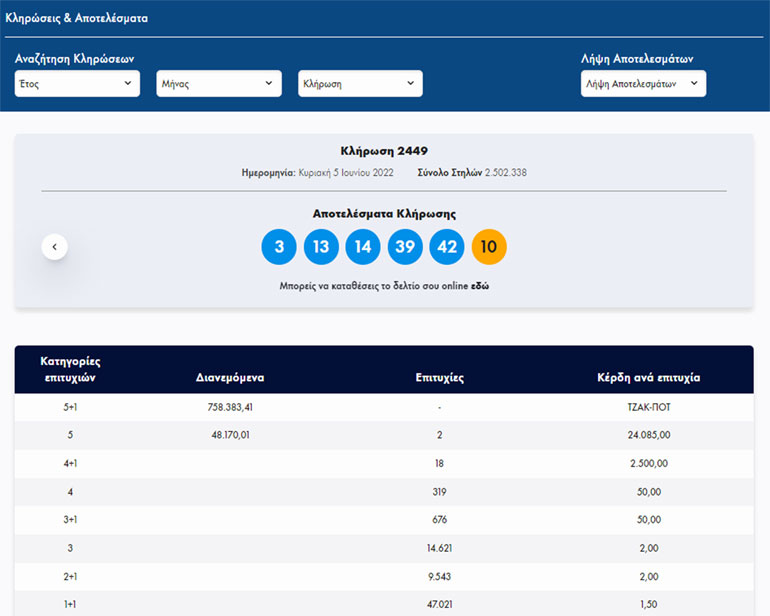Image resolution: width=770 pixels, height=616 pixels.
Task: Click the previous draw arrow button
Action: [x=54, y=246]
